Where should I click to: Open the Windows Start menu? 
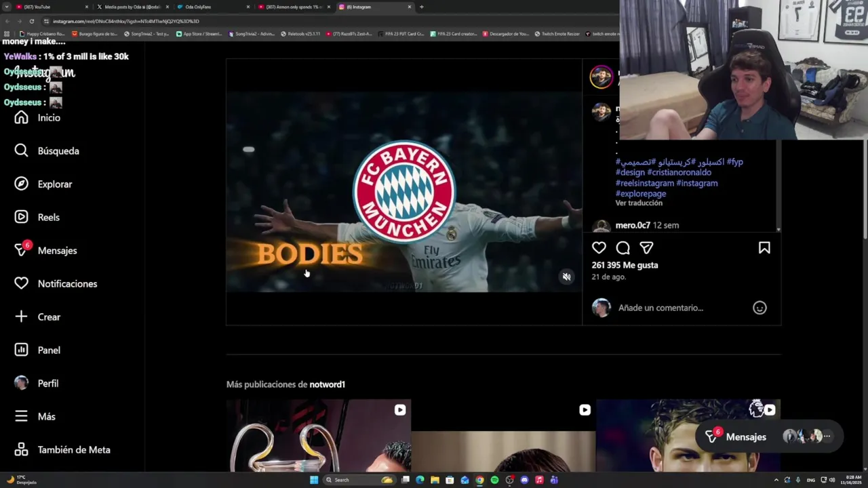(x=314, y=480)
